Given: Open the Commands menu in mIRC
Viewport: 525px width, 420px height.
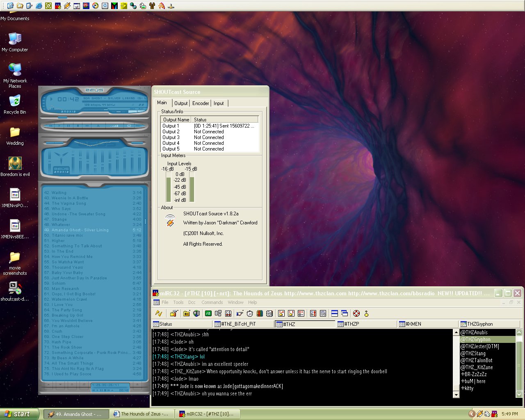Looking at the screenshot, I should click(212, 302).
